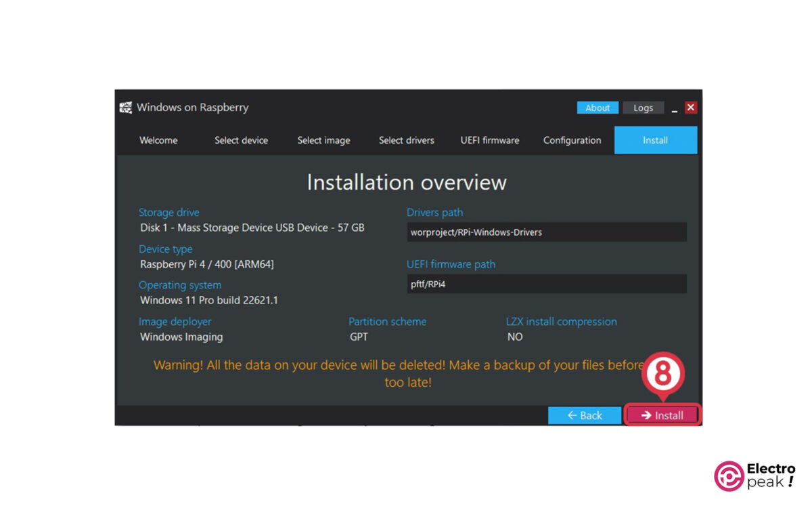Click the NO compression value
Screen dimensions: 812x508
point(515,337)
